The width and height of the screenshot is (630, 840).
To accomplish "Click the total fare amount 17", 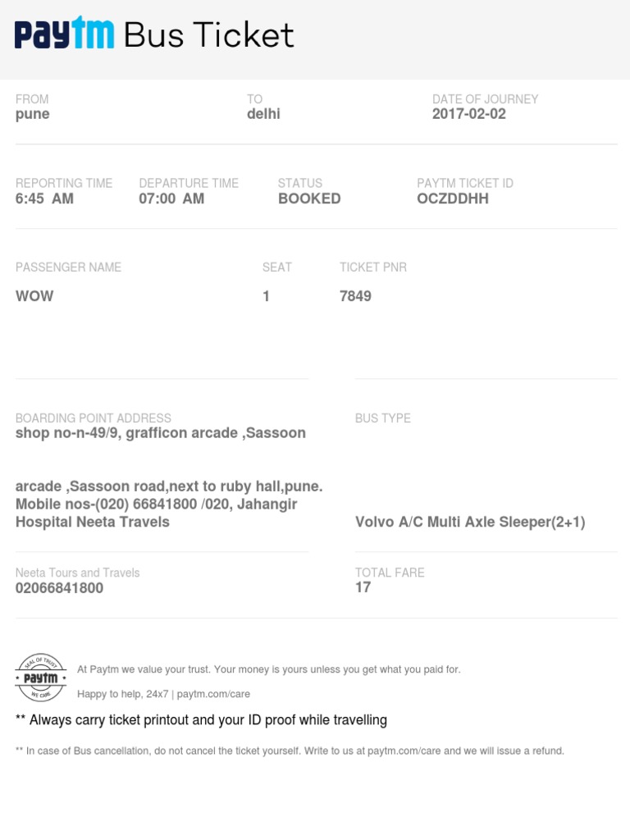I will [363, 587].
